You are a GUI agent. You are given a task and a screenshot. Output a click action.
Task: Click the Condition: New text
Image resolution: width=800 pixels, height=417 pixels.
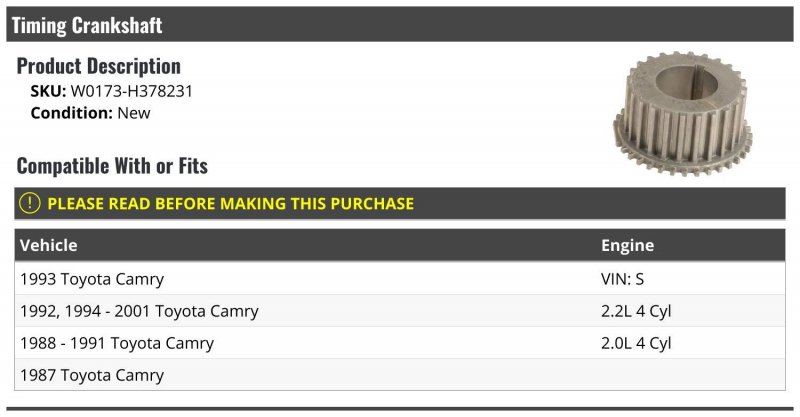coord(90,113)
